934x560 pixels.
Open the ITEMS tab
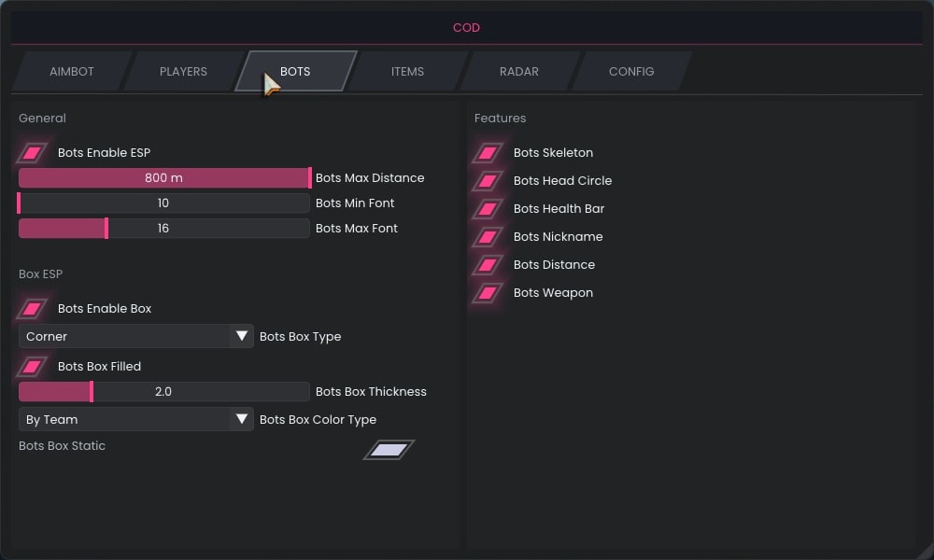(x=406, y=71)
